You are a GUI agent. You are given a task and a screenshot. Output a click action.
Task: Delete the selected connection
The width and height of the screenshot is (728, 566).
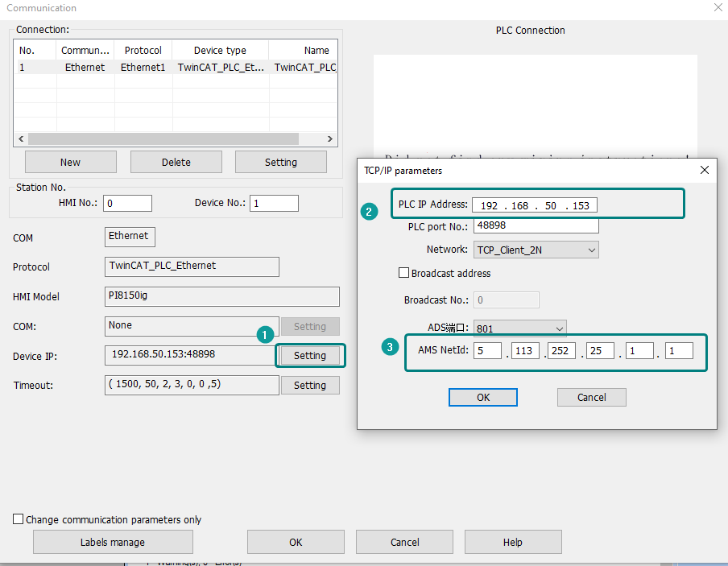tap(176, 162)
